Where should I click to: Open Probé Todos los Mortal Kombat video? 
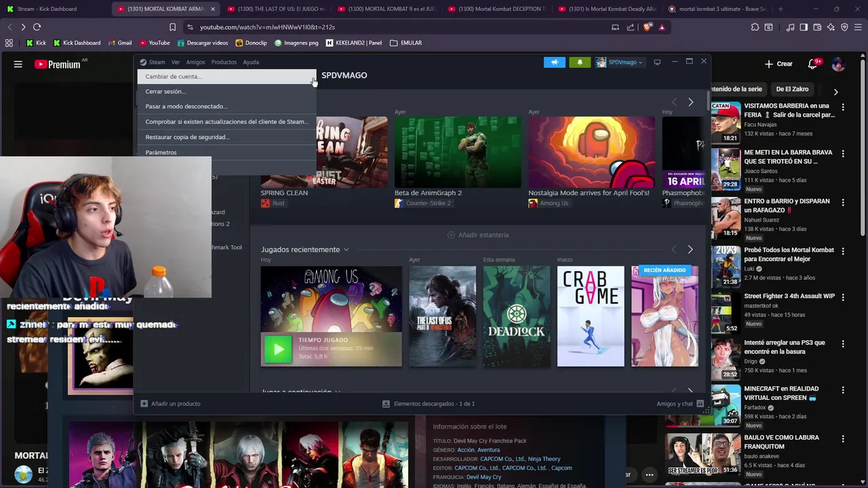(x=789, y=254)
